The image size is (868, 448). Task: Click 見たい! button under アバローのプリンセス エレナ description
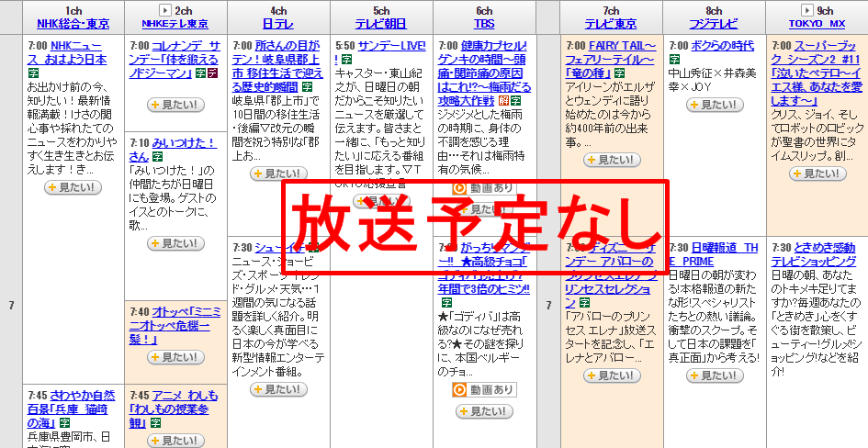tap(612, 375)
